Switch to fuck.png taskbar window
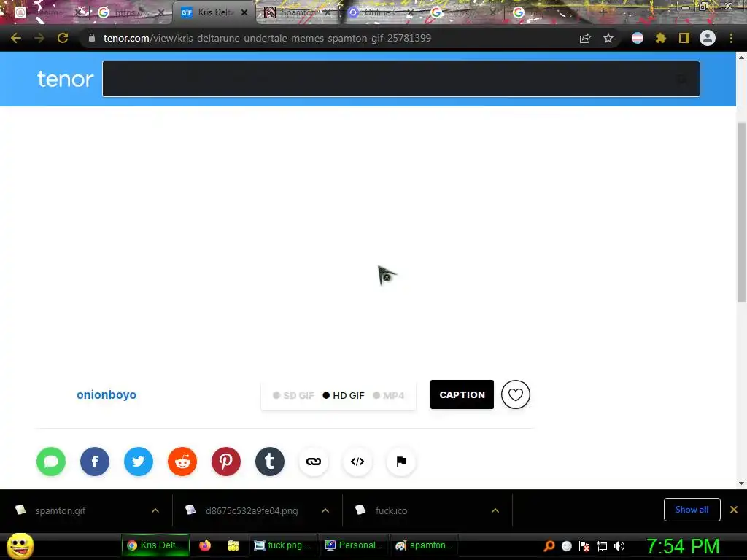 tap(283, 545)
